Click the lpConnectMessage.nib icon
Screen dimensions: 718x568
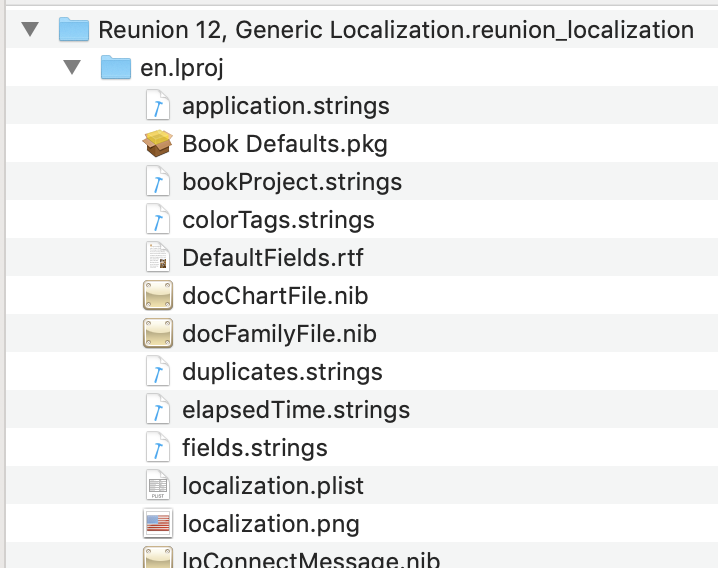tap(158, 557)
